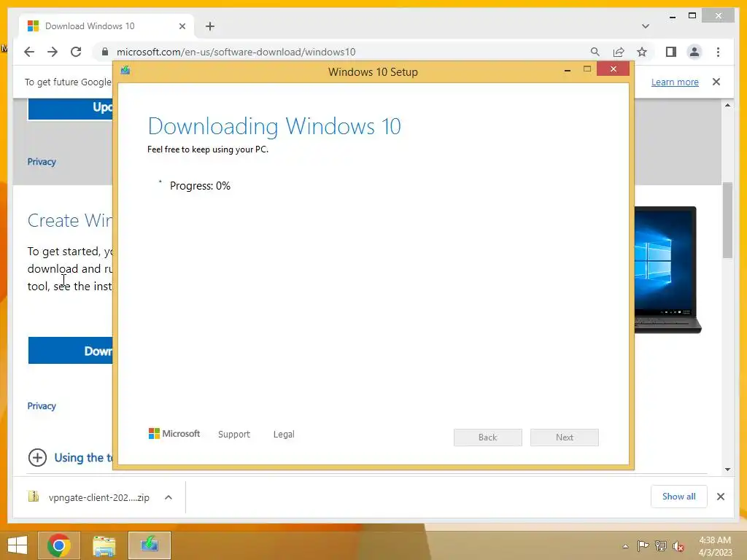Image resolution: width=747 pixels, height=560 pixels.
Task: Click the zoom magnifier in address bar
Action: [595, 52]
